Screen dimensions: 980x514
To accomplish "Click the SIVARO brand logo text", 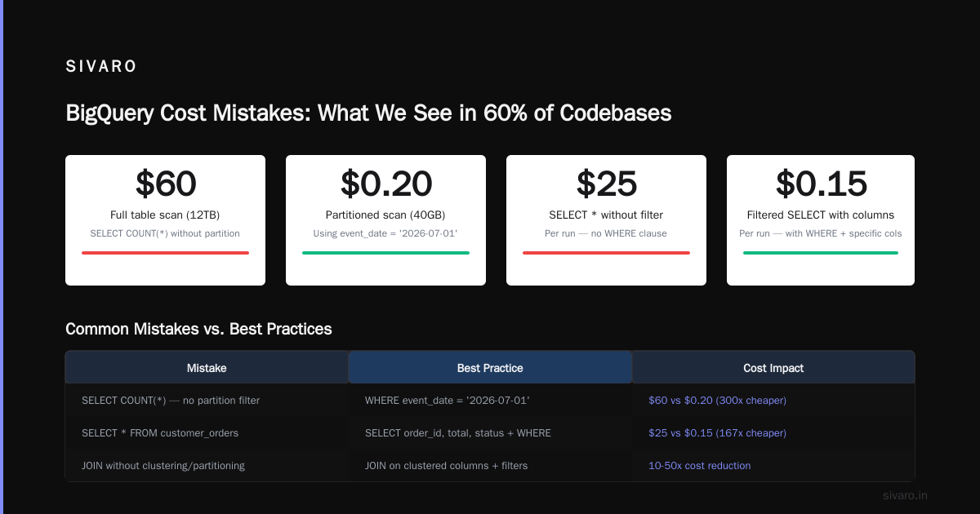I will click(x=101, y=67).
